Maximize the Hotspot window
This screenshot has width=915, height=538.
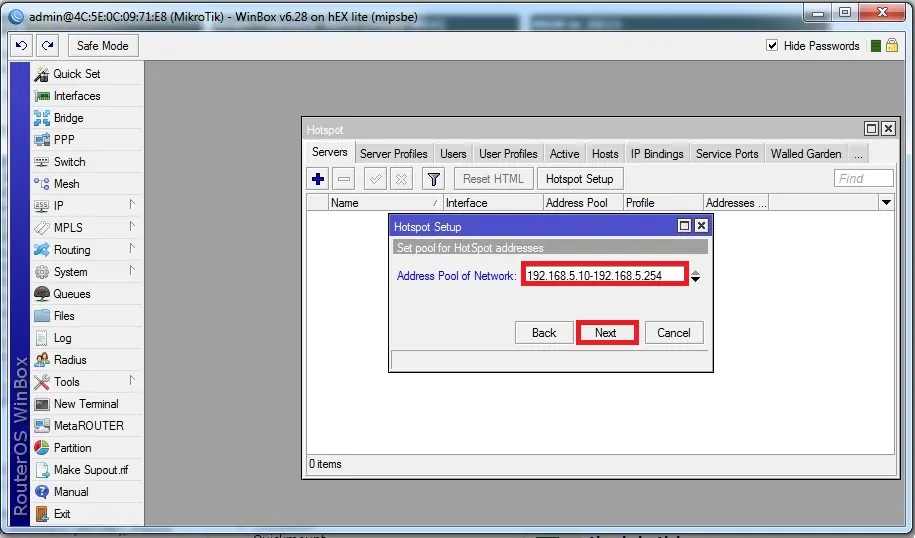click(x=872, y=128)
